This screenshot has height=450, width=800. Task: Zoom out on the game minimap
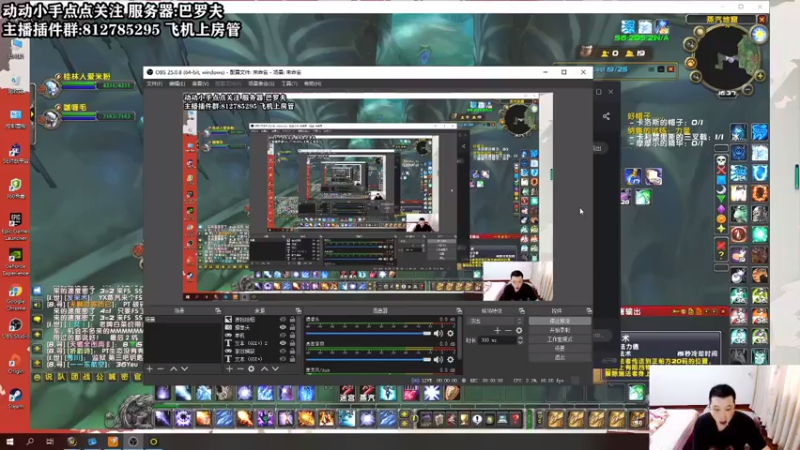point(747,90)
